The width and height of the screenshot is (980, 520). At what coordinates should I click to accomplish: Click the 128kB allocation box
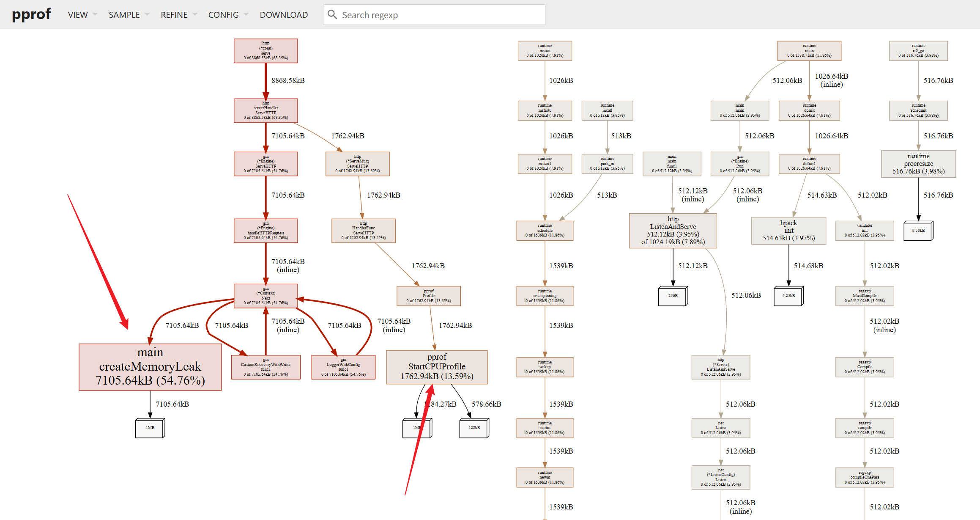click(x=474, y=428)
